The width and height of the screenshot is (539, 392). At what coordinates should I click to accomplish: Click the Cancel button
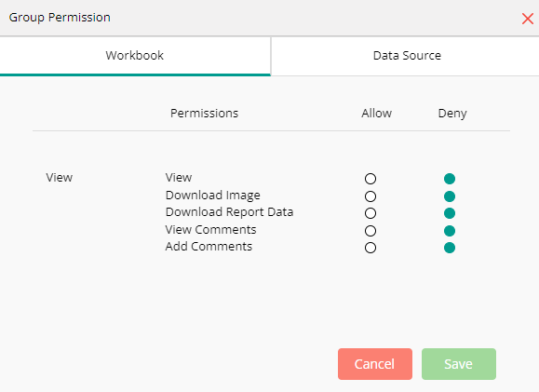[374, 364]
